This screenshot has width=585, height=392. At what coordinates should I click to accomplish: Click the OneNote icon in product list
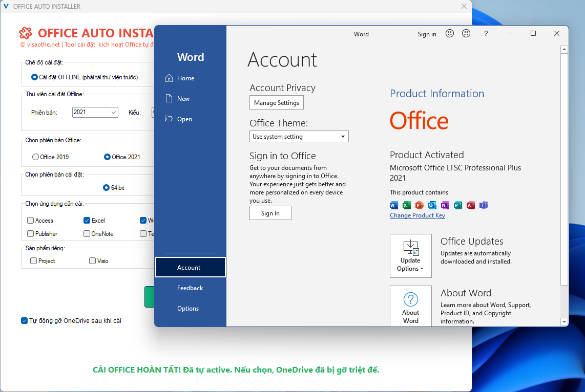click(x=445, y=205)
